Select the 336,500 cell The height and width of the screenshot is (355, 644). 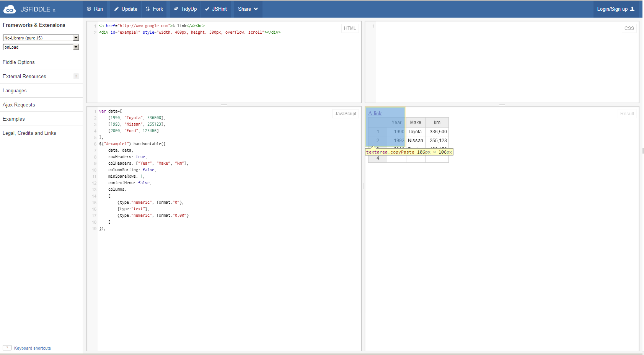pos(437,132)
